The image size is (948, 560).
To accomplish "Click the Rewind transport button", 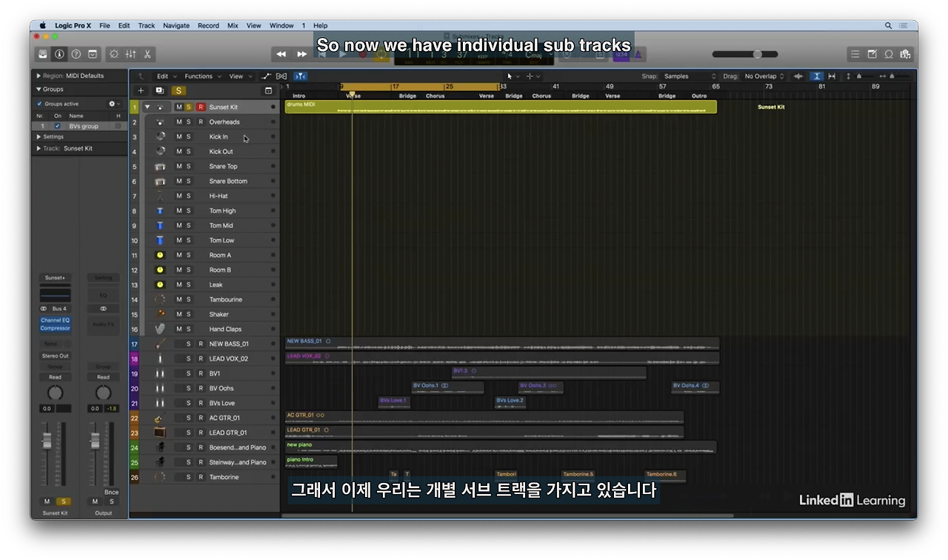I will coord(281,54).
